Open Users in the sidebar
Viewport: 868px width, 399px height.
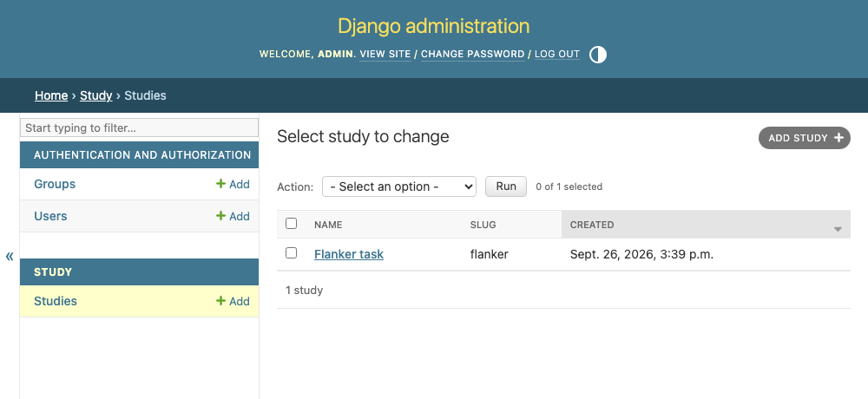50,216
